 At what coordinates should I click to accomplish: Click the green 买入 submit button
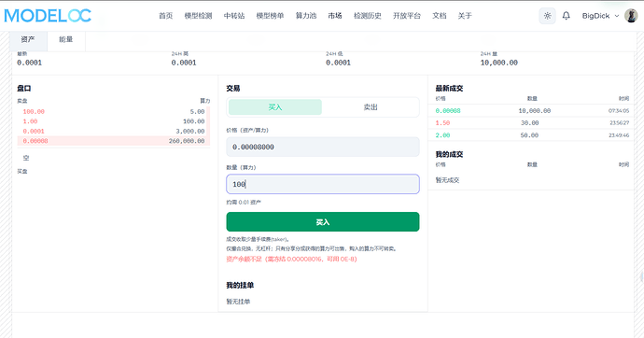click(323, 222)
